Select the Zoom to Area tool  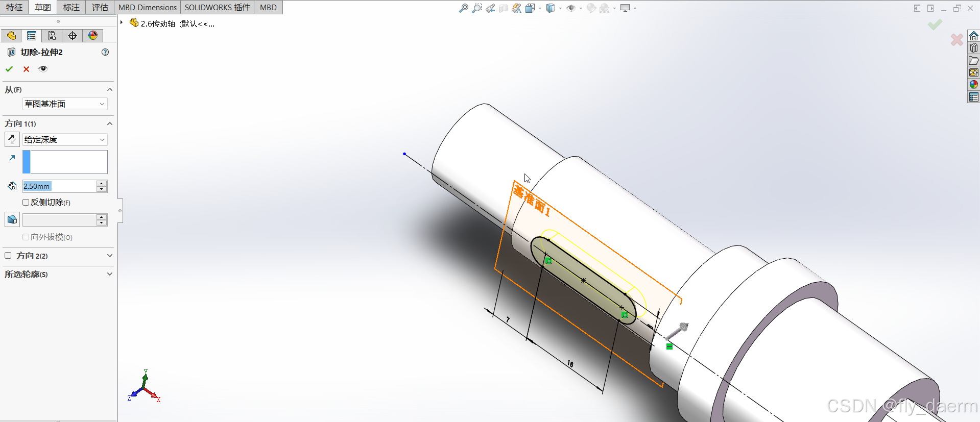[477, 8]
